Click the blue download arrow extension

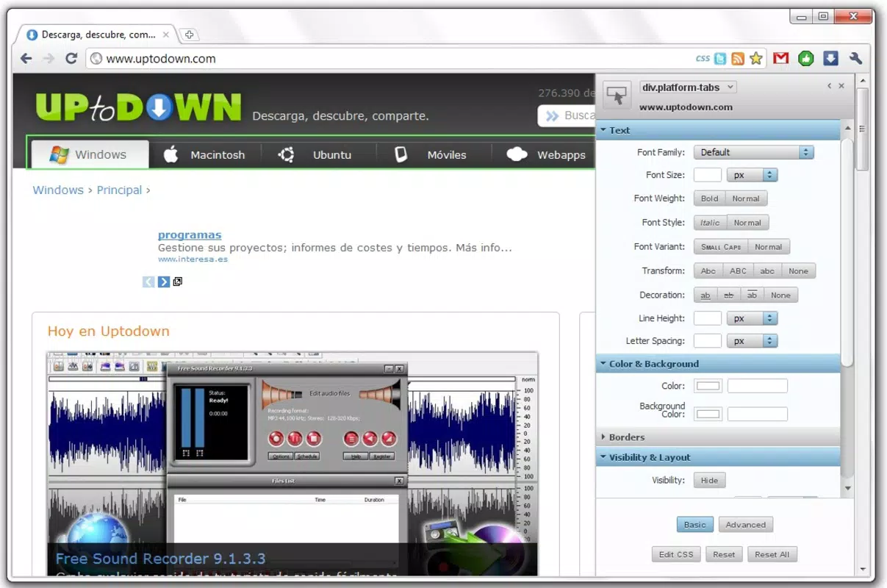coord(830,58)
